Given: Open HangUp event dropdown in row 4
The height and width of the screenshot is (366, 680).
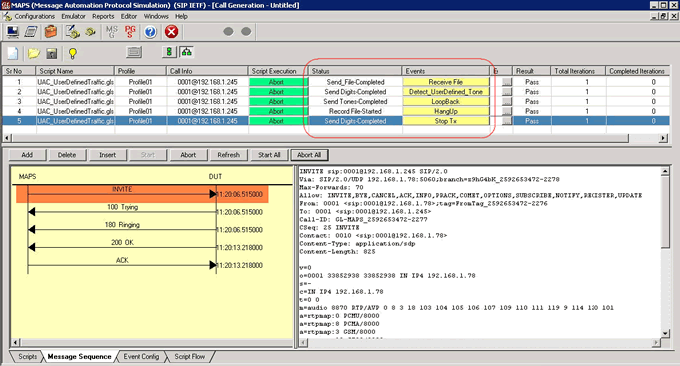Looking at the screenshot, I should [x=446, y=111].
